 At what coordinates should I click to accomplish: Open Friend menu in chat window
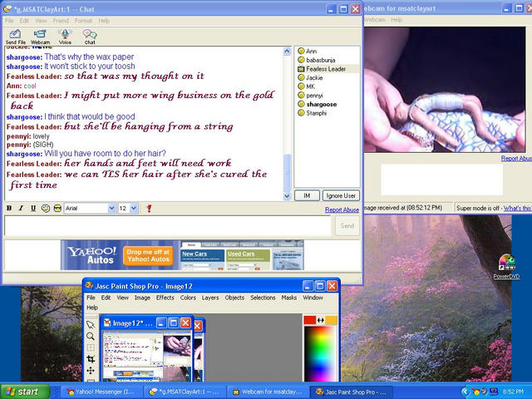tap(61, 21)
